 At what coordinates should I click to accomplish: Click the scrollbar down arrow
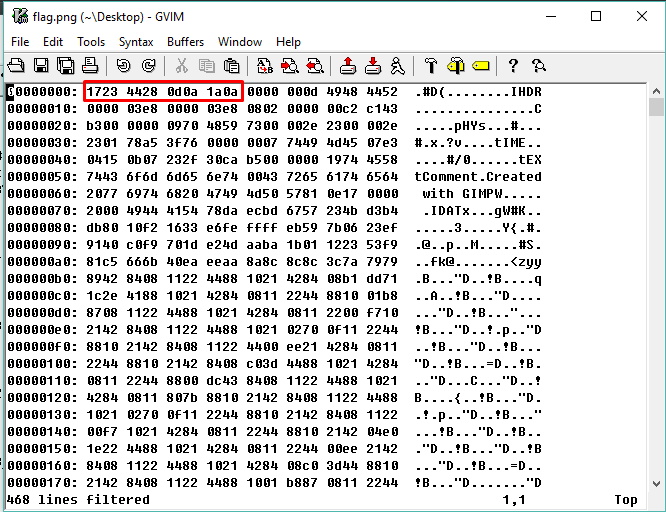[656, 481]
